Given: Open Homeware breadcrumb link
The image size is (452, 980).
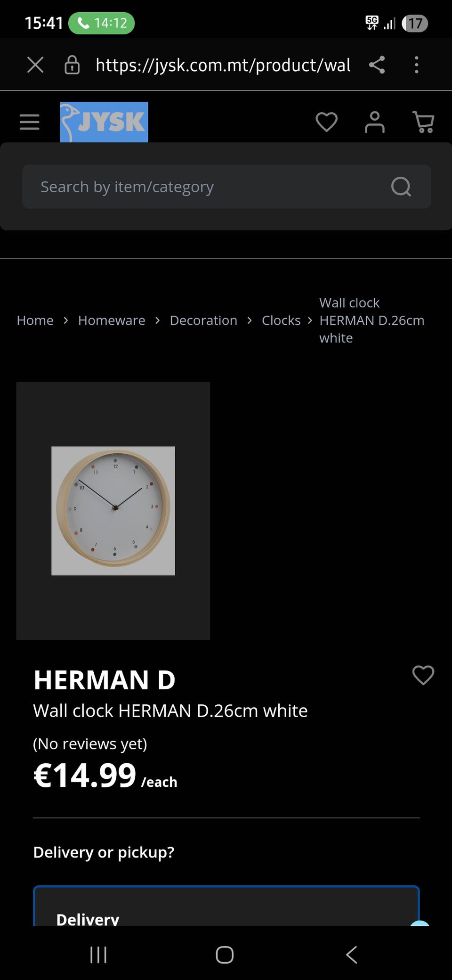Looking at the screenshot, I should [x=112, y=320].
